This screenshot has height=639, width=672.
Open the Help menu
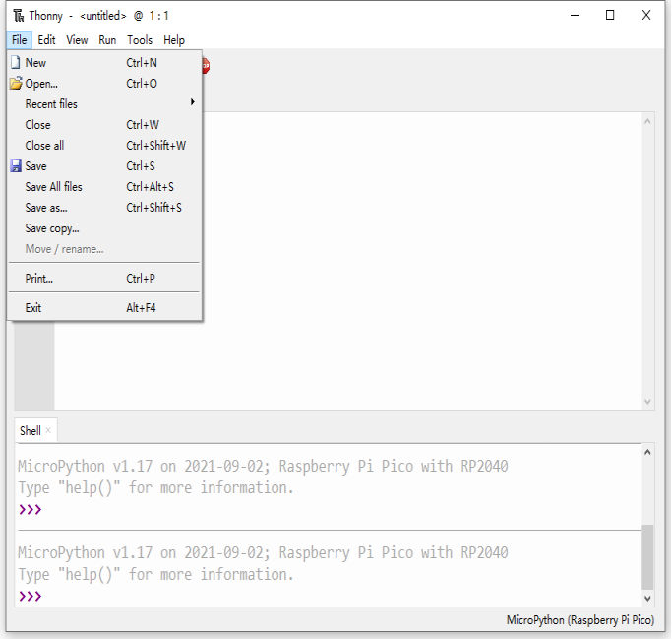click(x=174, y=40)
